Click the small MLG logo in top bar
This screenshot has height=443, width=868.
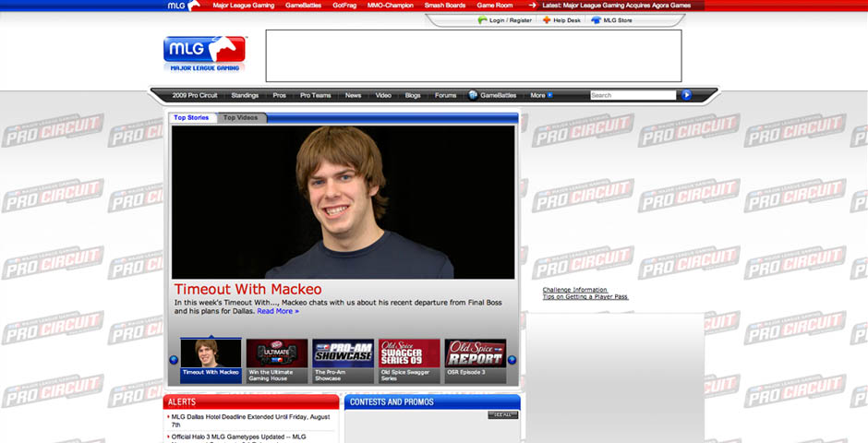(184, 6)
